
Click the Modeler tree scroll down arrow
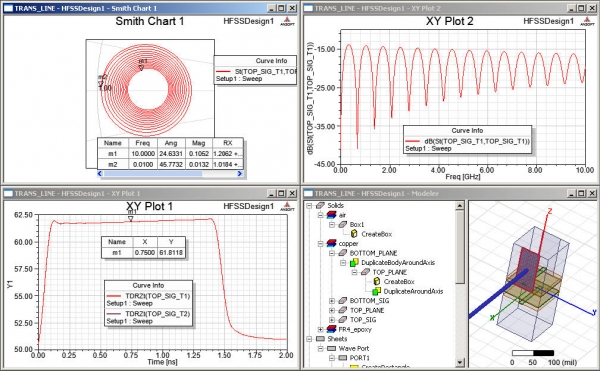click(460, 362)
